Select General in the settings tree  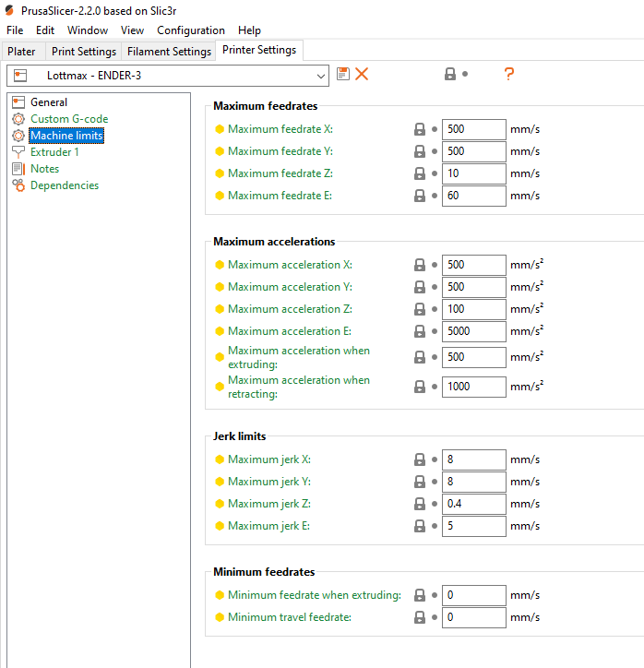49,102
